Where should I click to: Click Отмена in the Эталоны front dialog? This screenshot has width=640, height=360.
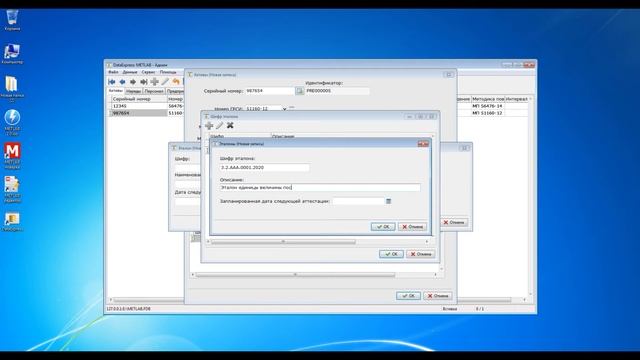412,227
